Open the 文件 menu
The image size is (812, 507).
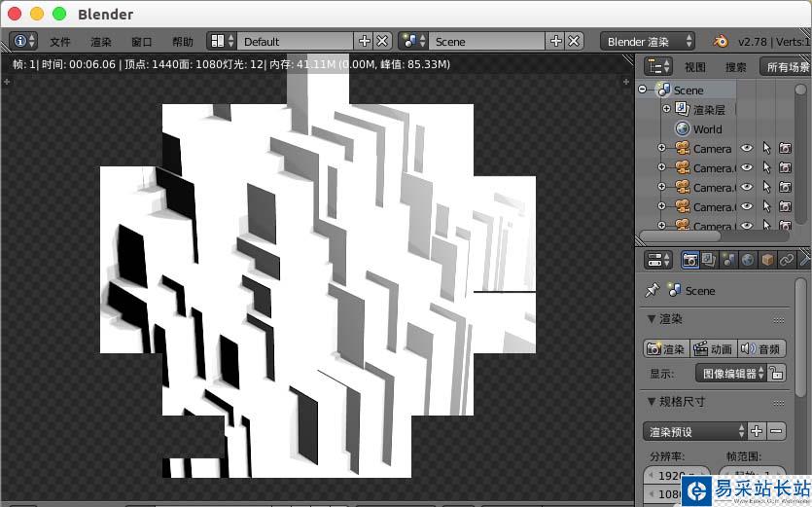(60, 42)
